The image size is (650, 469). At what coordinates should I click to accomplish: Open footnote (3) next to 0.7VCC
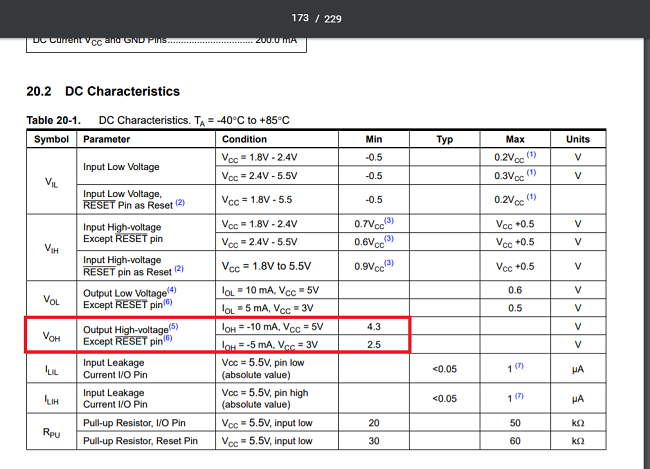(389, 221)
